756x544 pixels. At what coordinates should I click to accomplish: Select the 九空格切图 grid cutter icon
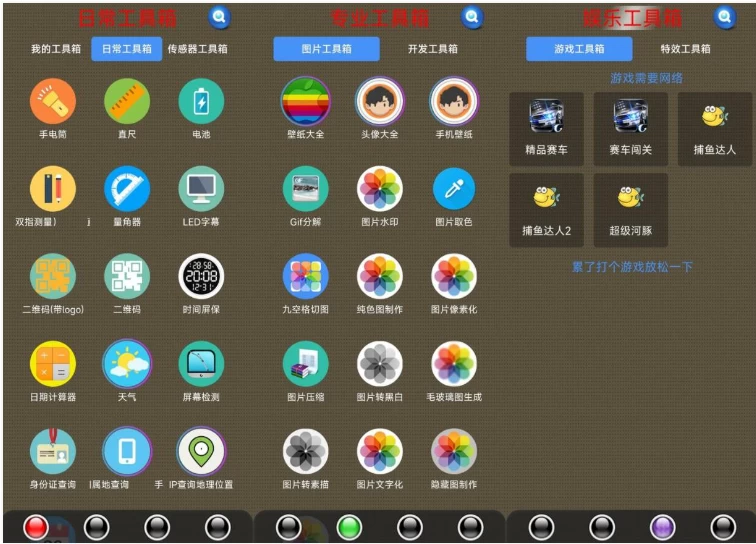pyautogui.click(x=306, y=276)
